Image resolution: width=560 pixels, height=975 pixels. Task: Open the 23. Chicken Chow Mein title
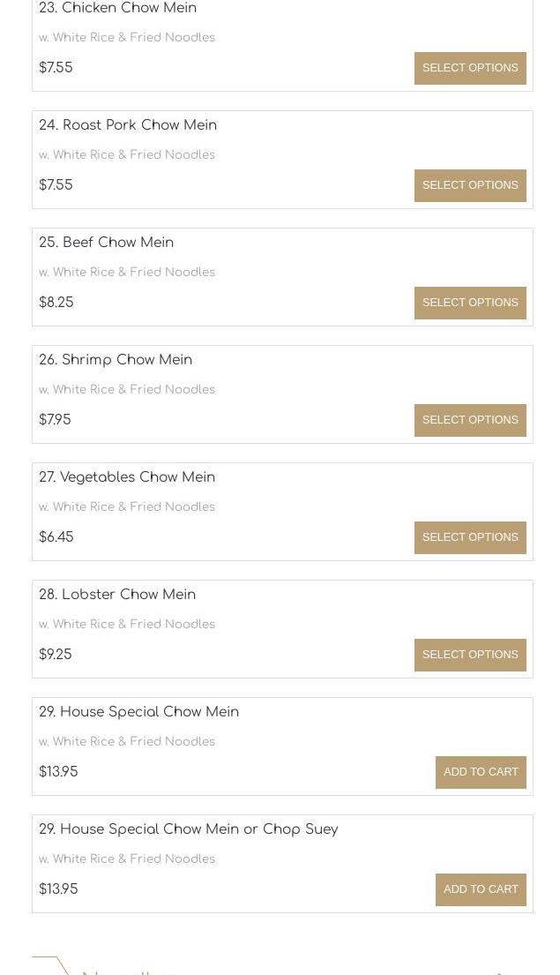click(x=117, y=8)
